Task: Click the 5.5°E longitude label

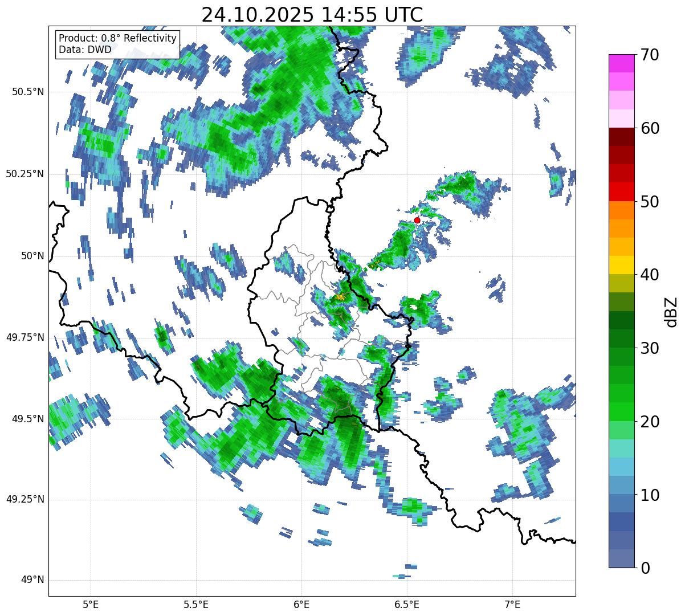Action: 196,604
